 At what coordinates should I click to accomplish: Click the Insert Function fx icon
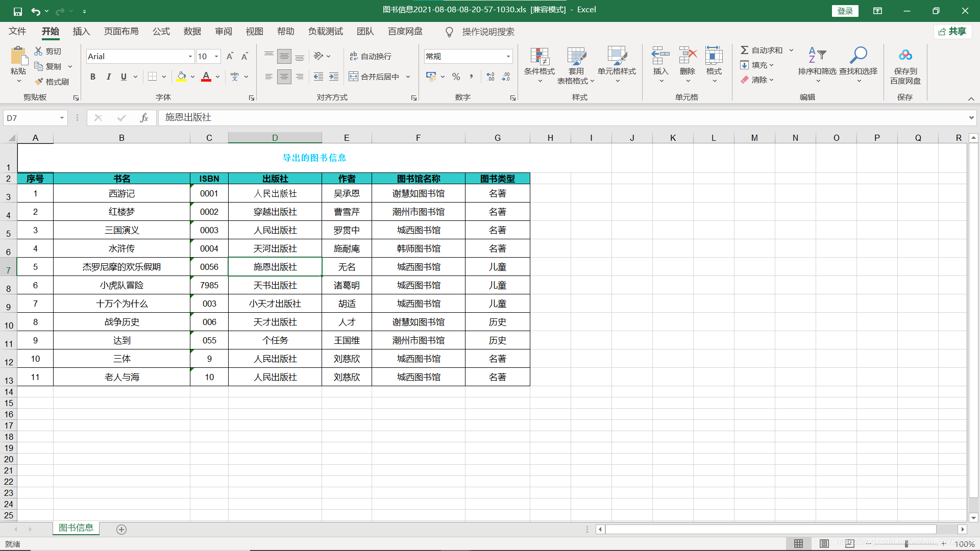click(144, 118)
